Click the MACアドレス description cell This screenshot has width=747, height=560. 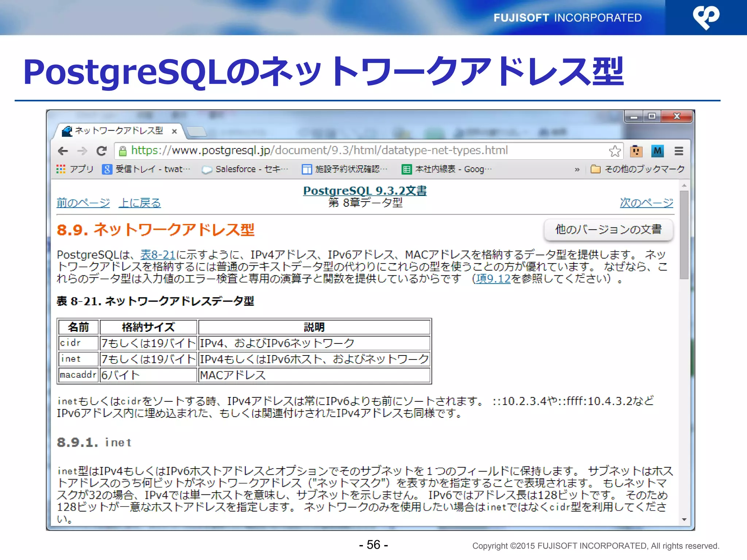[x=314, y=375]
